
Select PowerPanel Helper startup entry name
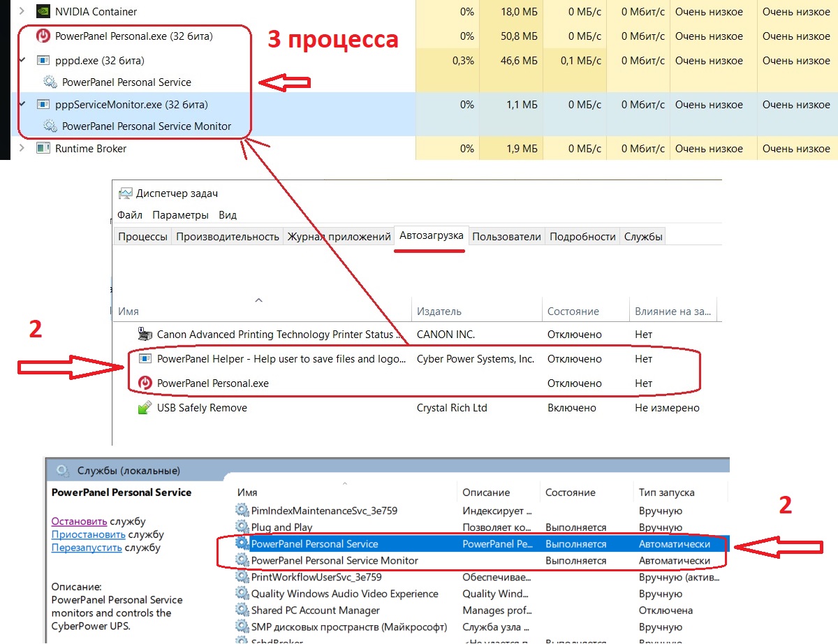pos(281,359)
